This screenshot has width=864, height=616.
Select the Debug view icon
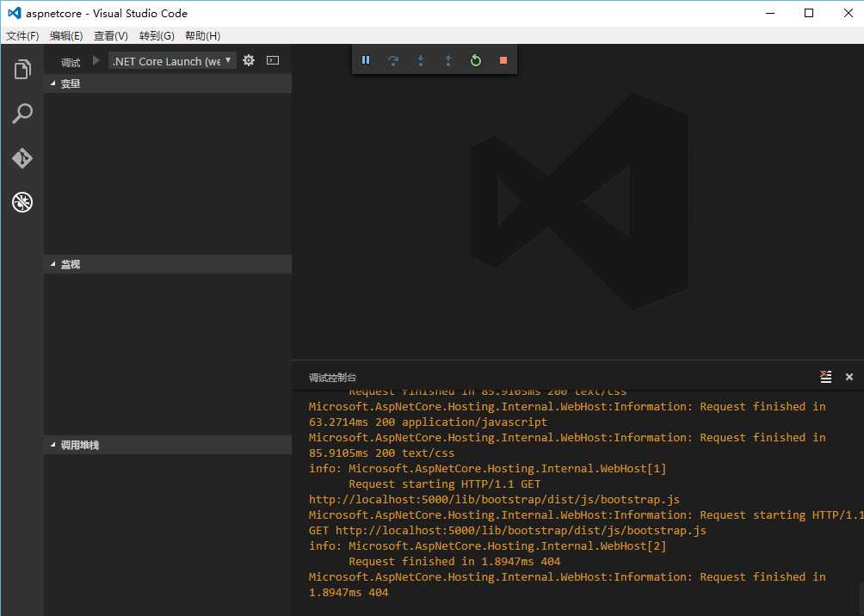tap(22, 202)
